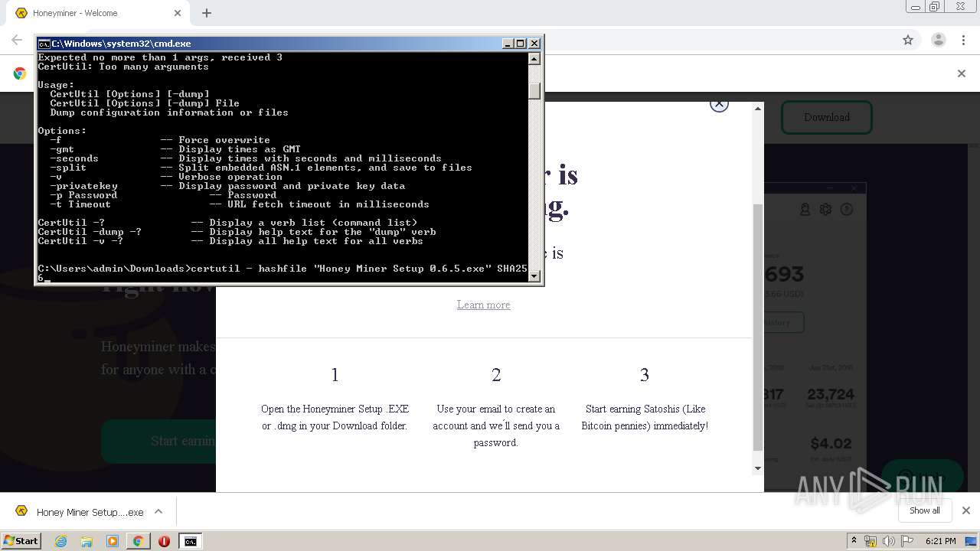This screenshot has width=980, height=551.
Task: Close the Chrome downloads bar
Action: 965,510
